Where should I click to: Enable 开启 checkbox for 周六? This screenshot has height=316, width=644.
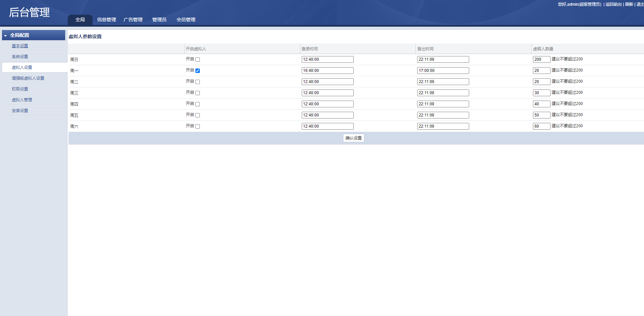198,127
